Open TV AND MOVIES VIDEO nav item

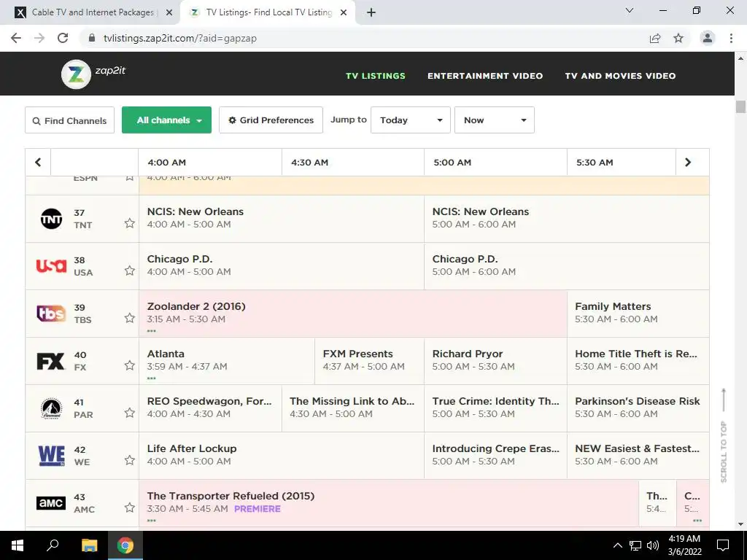click(620, 76)
